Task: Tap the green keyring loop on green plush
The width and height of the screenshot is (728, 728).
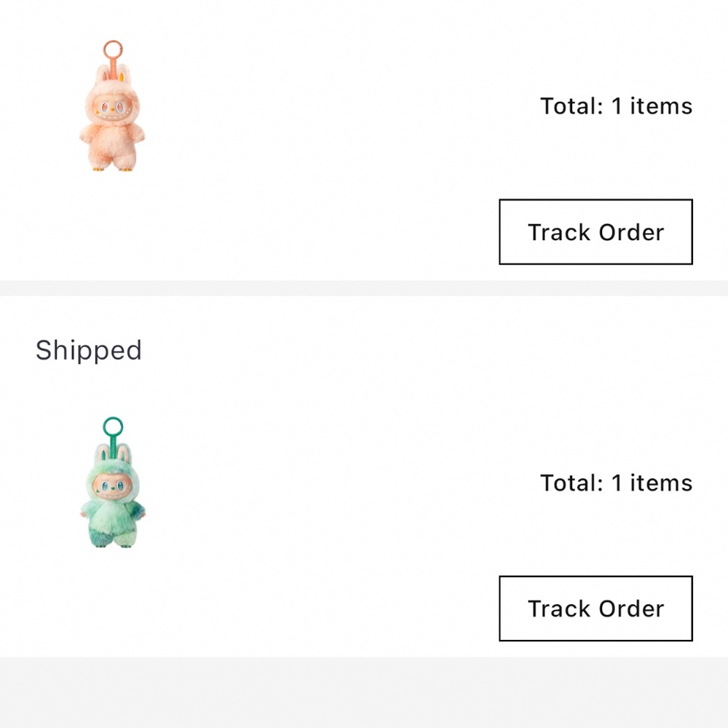Action: [113, 426]
